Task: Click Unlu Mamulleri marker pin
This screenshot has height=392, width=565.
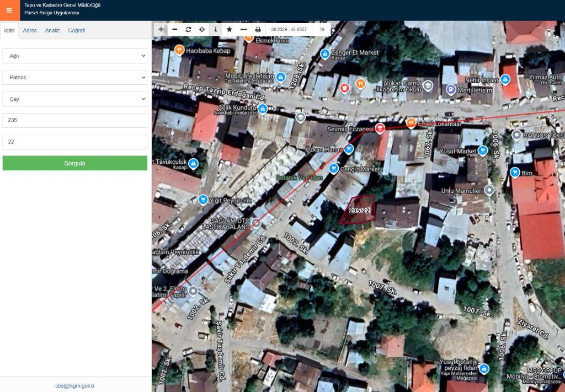Action: coord(489,190)
